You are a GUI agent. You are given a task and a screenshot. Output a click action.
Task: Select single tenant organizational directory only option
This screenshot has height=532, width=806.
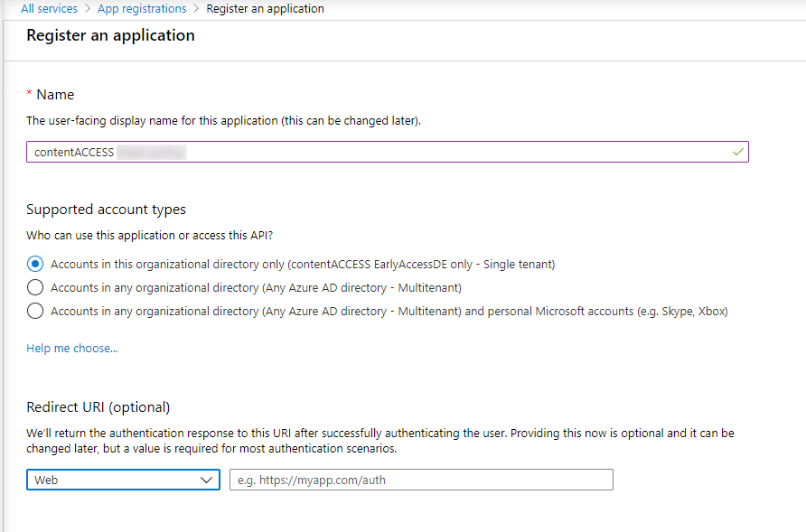[35, 265]
